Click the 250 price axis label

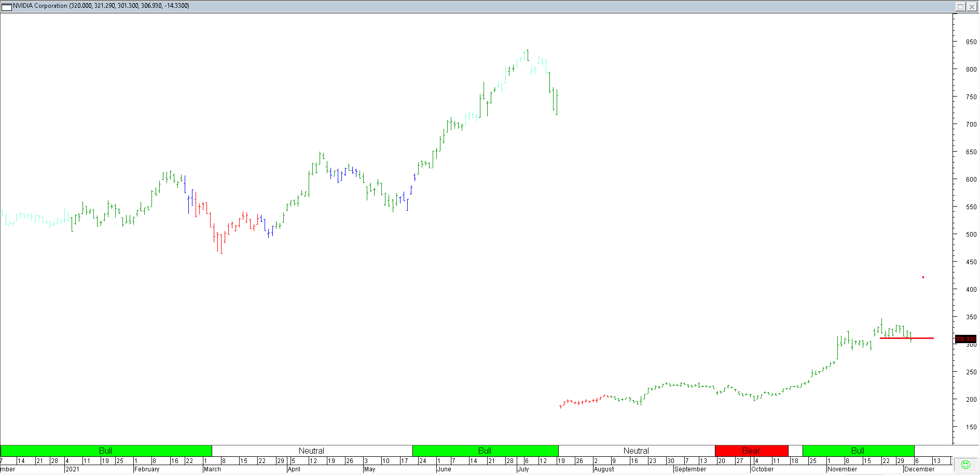click(x=971, y=372)
